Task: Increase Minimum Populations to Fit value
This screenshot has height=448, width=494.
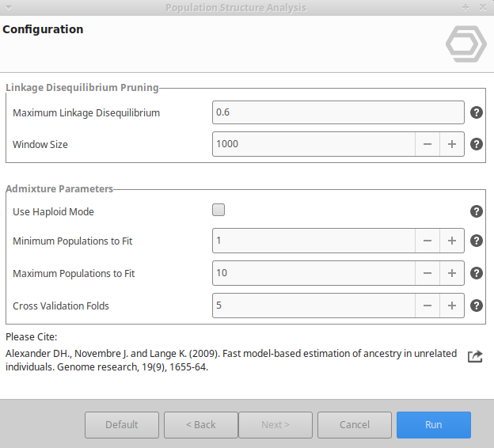Action: pyautogui.click(x=452, y=241)
